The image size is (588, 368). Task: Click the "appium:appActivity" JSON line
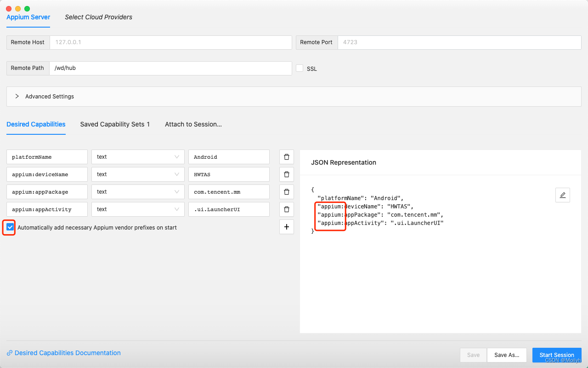point(380,223)
